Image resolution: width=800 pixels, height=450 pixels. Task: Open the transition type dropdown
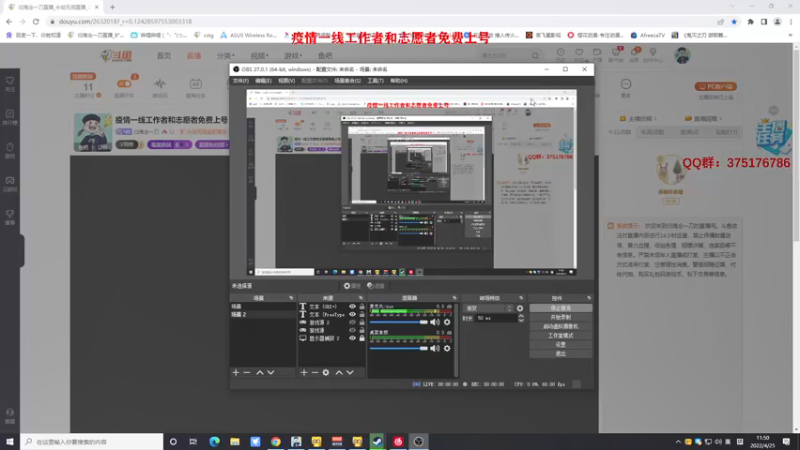pos(488,308)
